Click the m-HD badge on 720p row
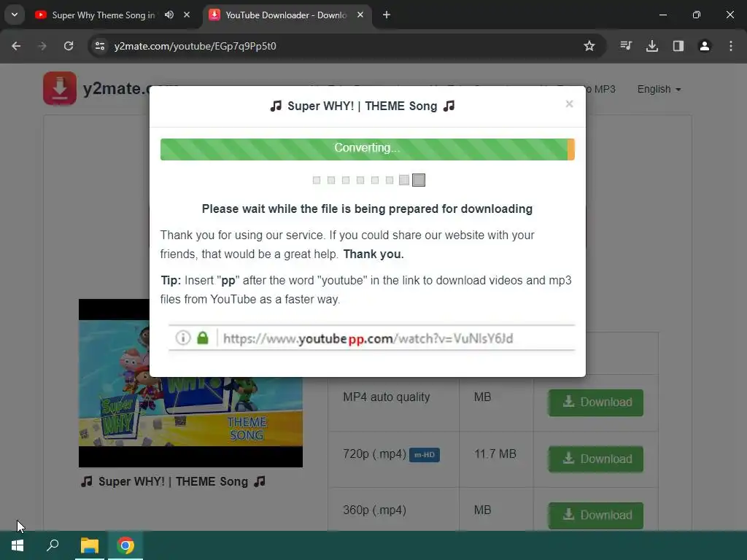 (425, 455)
